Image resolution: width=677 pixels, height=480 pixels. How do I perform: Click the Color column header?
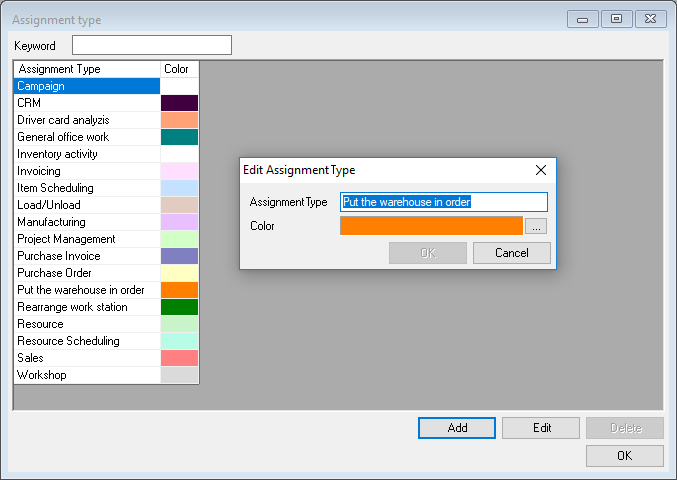click(179, 69)
